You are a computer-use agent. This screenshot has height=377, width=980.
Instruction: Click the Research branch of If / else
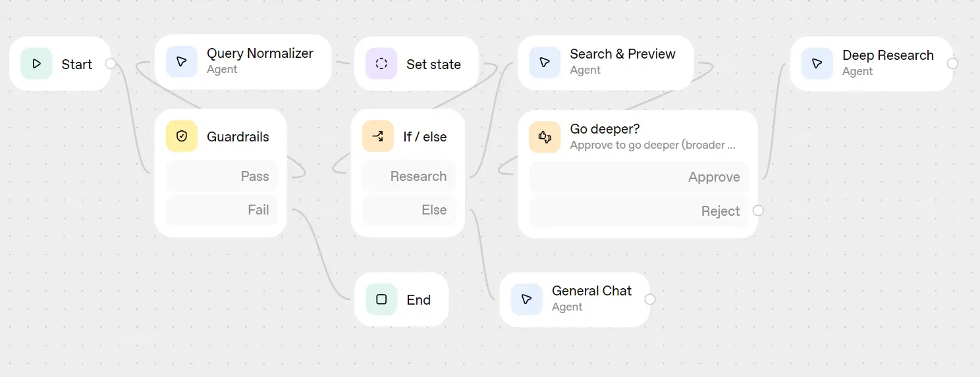point(408,176)
